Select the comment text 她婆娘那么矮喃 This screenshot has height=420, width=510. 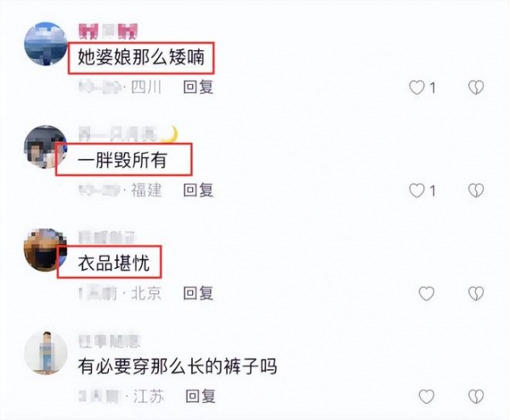141,58
